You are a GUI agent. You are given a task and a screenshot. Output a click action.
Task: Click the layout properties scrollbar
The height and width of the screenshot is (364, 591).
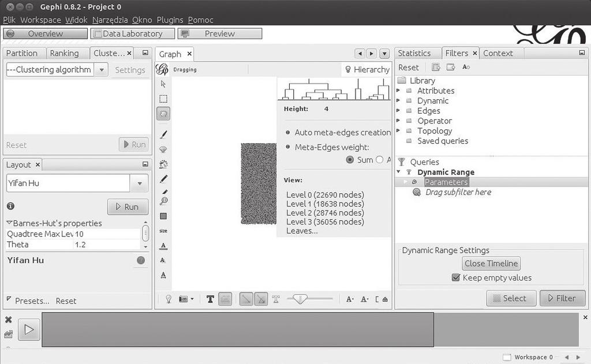coord(145,234)
